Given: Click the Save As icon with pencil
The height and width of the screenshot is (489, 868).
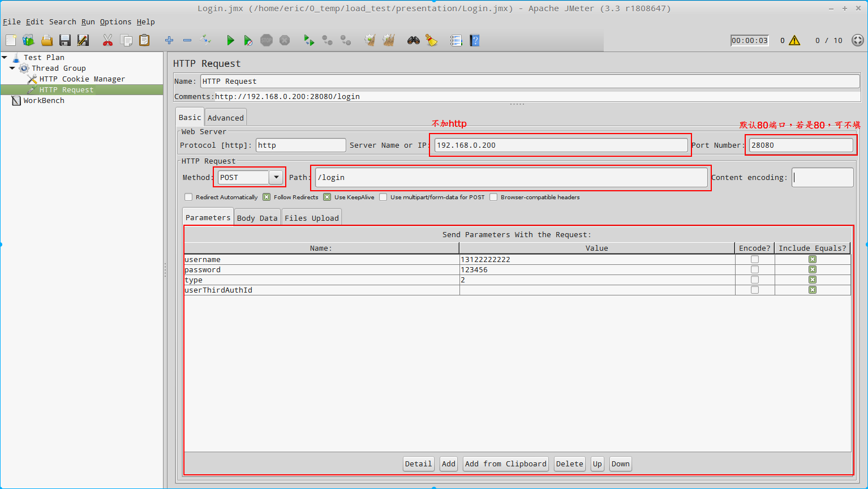Looking at the screenshot, I should tap(83, 40).
